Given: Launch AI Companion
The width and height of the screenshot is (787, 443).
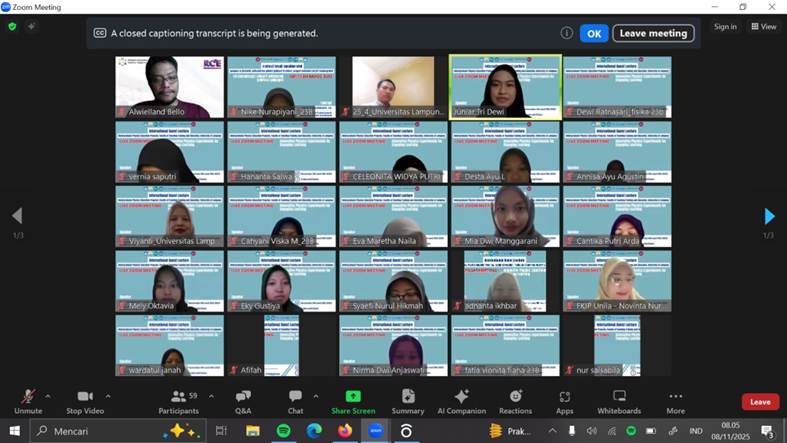Looking at the screenshot, I should point(461,399).
